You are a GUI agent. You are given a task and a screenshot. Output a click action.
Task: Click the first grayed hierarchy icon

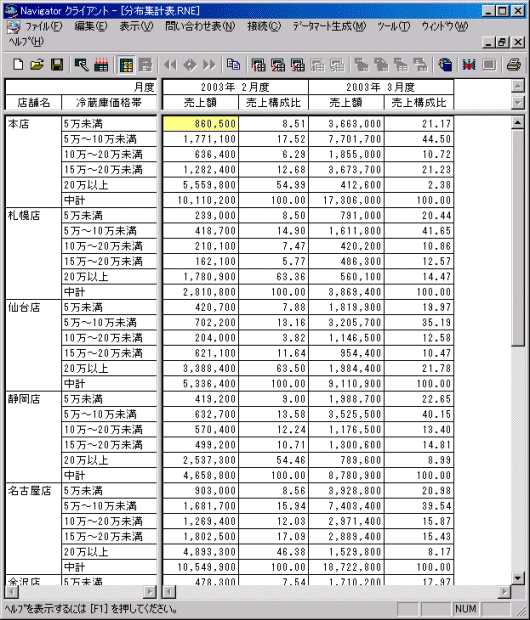[x=362, y=65]
